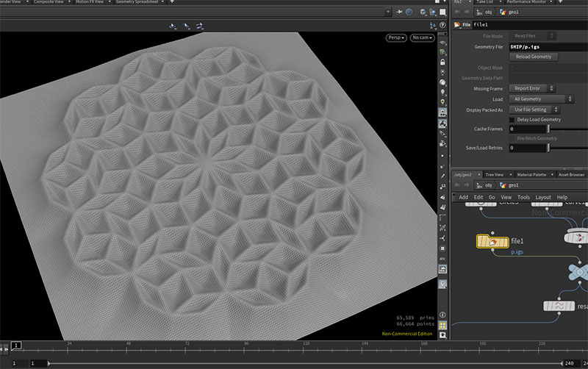Click the circled square icon in display toolbar
This screenshot has height=369, width=588.
pyautogui.click(x=443, y=248)
